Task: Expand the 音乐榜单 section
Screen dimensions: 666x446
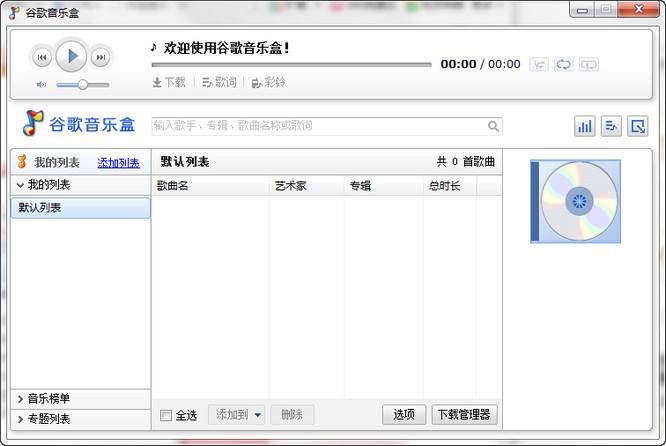Action: tap(81, 399)
